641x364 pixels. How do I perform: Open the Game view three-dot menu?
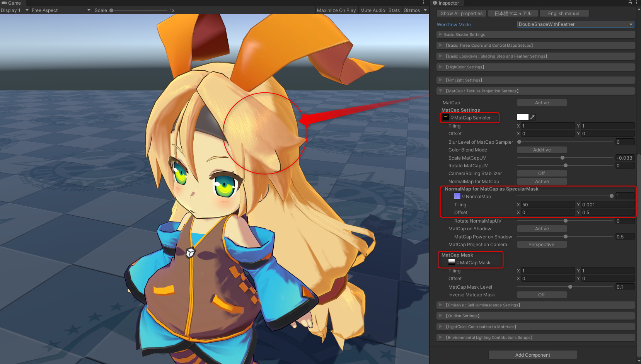[424, 3]
